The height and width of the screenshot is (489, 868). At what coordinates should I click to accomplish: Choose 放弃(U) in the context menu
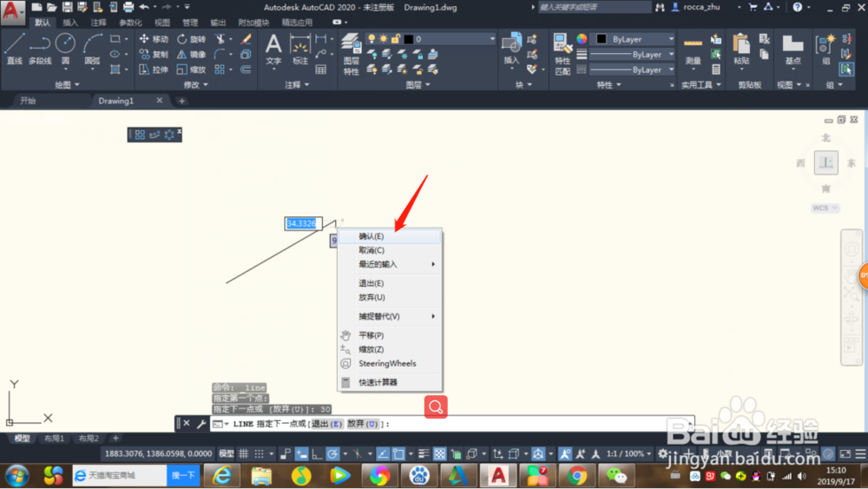point(390,297)
